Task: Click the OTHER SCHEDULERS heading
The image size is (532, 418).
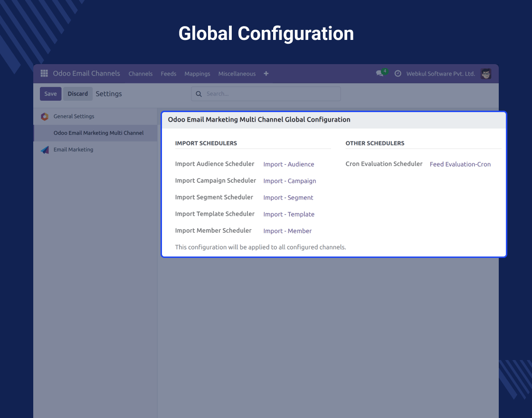Action: tap(375, 143)
